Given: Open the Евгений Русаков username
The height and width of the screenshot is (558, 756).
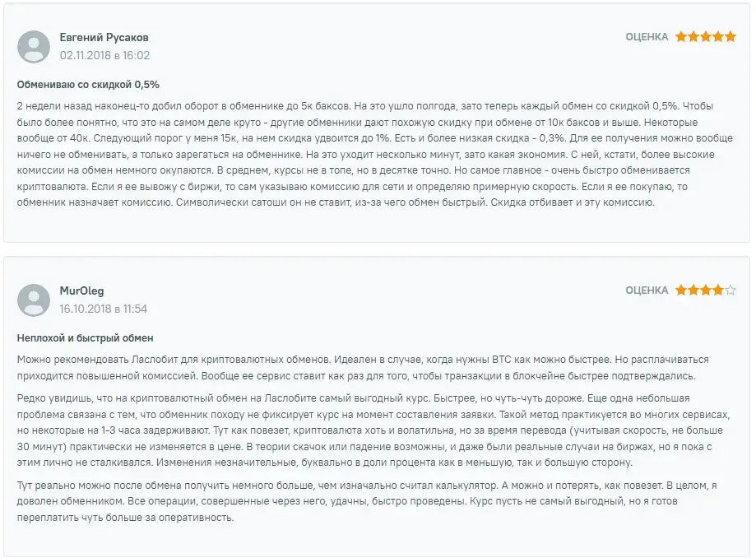Looking at the screenshot, I should point(104,38).
